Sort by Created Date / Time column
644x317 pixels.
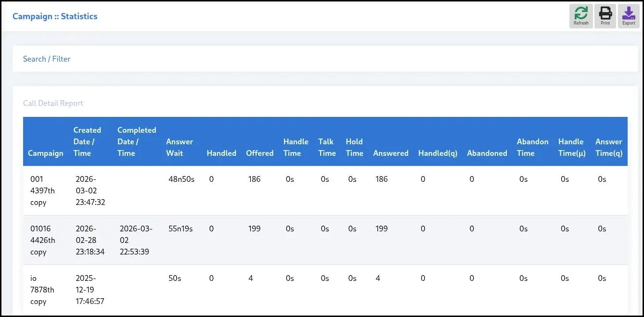pos(87,141)
